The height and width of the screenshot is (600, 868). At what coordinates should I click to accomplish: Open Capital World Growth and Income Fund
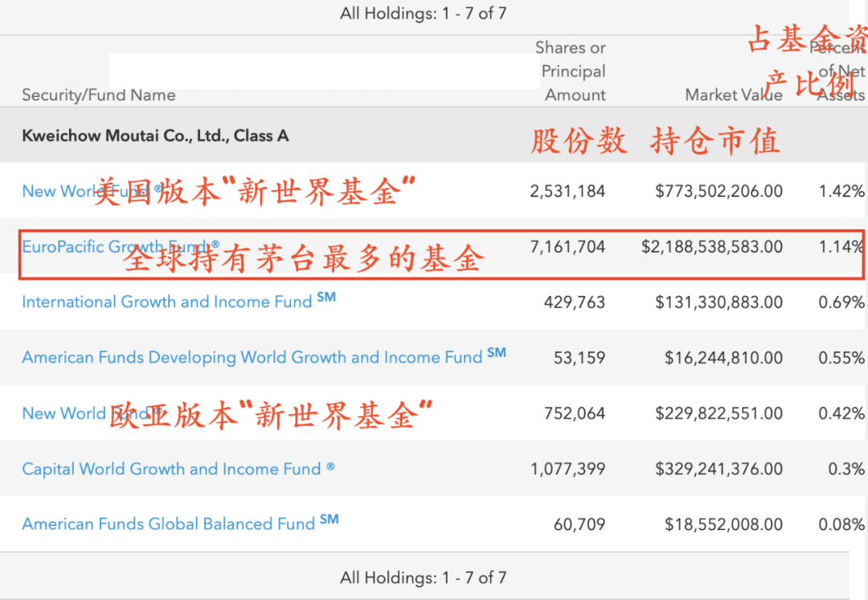[x=178, y=469]
